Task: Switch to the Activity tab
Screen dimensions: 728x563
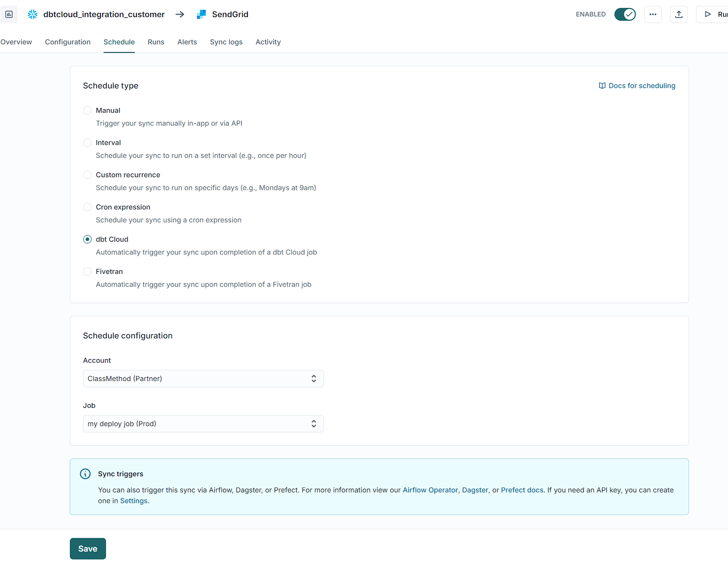Action: [x=268, y=42]
